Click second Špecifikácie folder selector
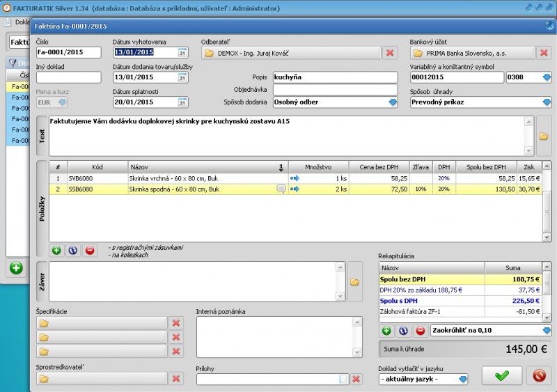The width and height of the screenshot is (557, 392). [102, 337]
